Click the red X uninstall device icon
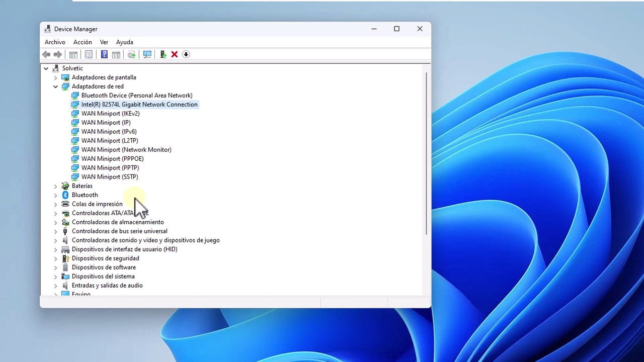Screen dimensions: 644x362 [174, 54]
